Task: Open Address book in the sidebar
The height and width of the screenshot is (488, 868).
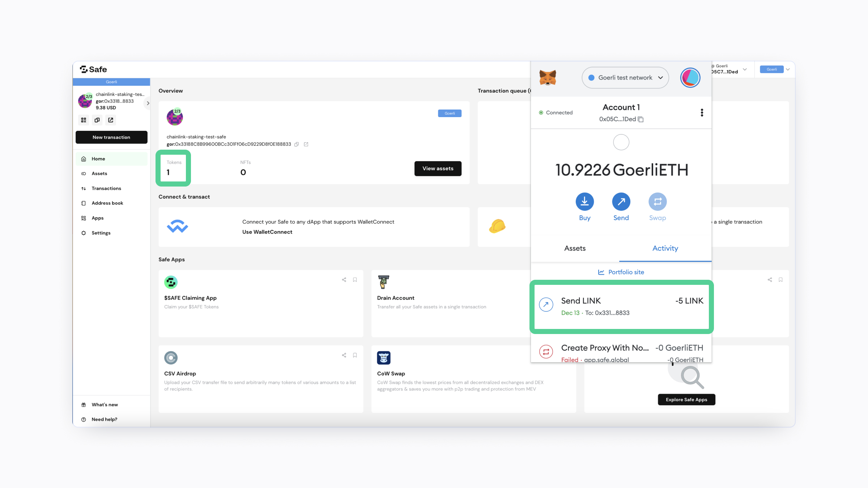Action: click(111, 203)
